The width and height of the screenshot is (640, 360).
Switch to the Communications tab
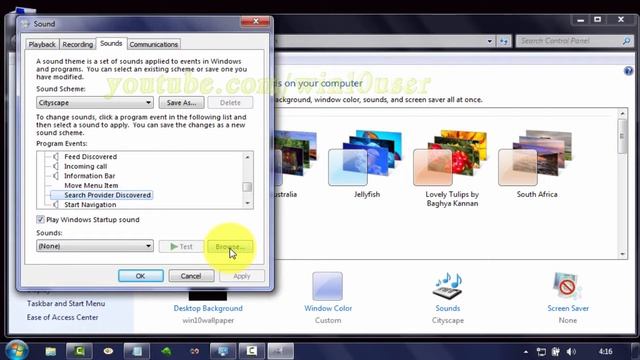pyautogui.click(x=153, y=44)
